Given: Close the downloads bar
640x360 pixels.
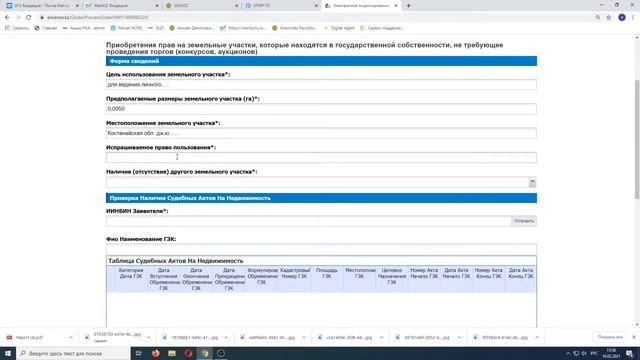Looking at the screenshot, I should [634, 337].
